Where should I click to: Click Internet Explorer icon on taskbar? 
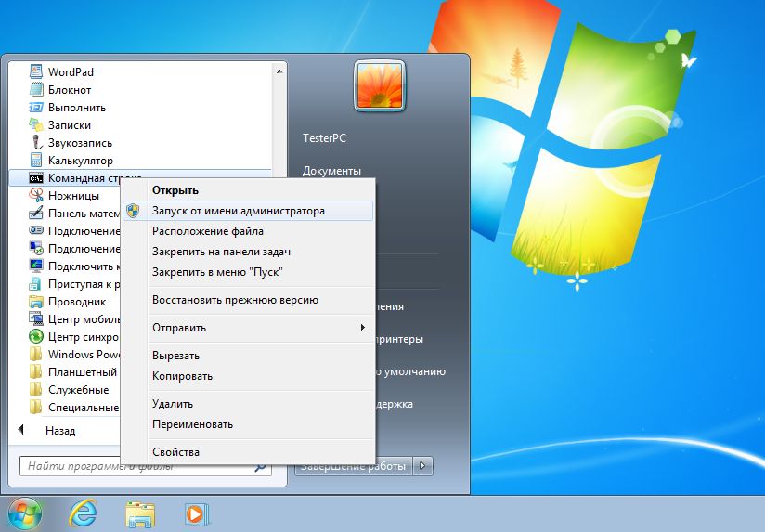[x=83, y=513]
